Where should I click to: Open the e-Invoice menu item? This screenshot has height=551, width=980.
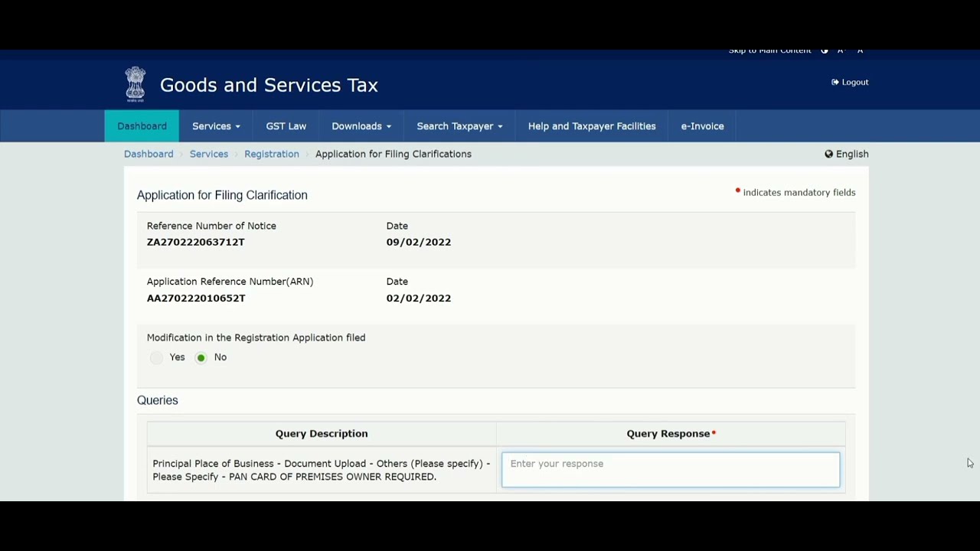tap(702, 126)
